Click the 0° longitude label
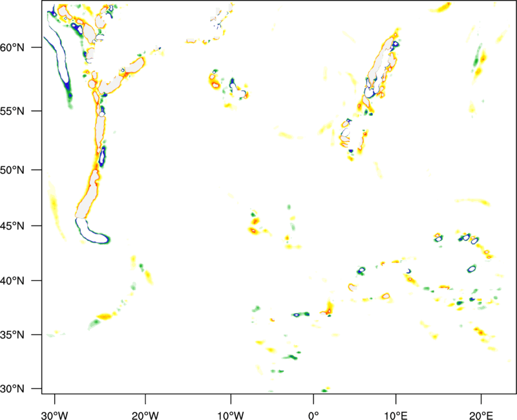The width and height of the screenshot is (517, 420). point(313,415)
